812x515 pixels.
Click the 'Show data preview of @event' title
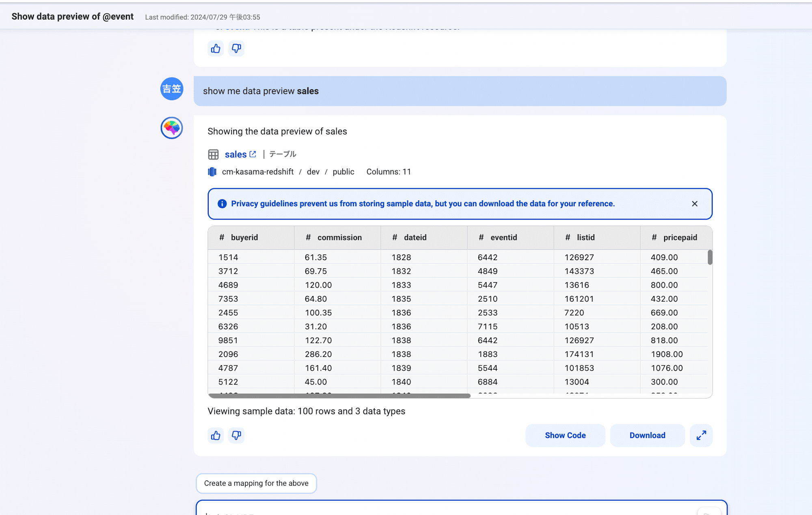point(72,17)
